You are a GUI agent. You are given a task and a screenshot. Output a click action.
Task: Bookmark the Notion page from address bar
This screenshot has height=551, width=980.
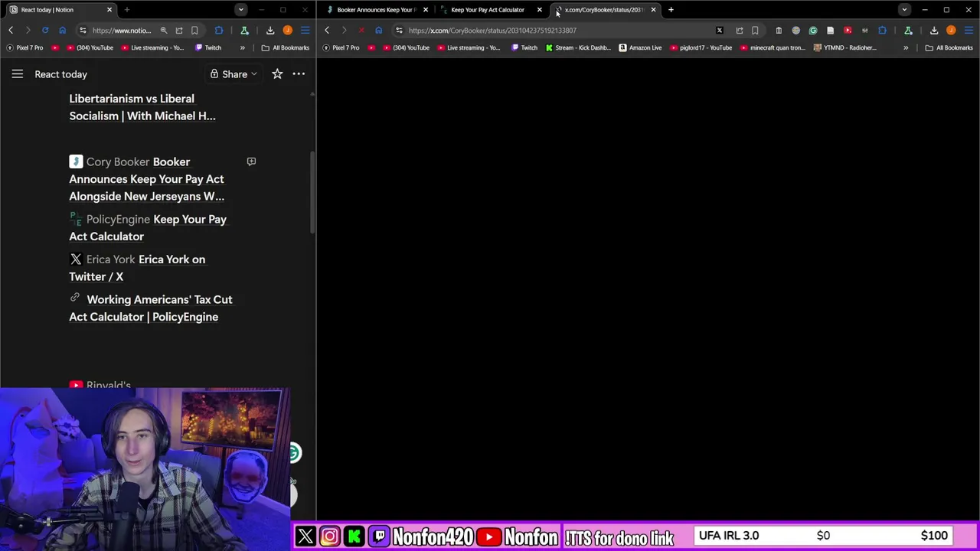point(194,31)
